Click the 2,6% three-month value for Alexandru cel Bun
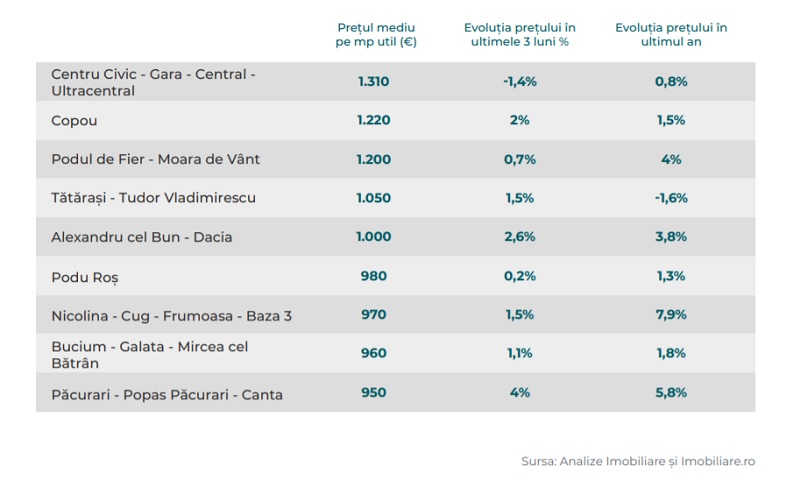This screenshot has width=800, height=500. [520, 237]
